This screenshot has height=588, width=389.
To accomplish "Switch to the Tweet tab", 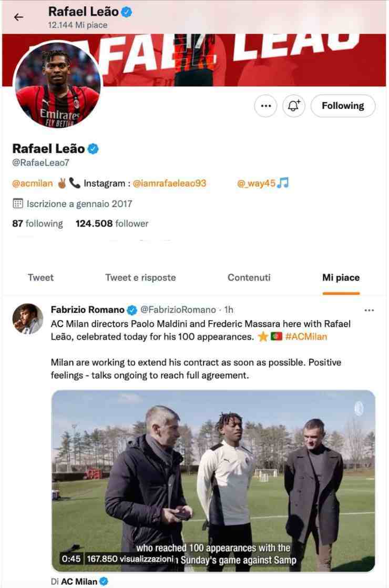I will (x=40, y=277).
